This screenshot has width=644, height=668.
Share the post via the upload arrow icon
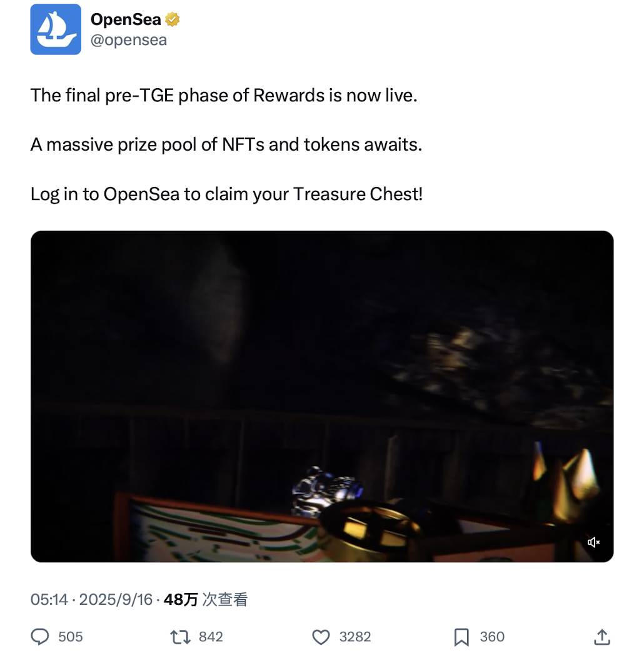(x=602, y=637)
